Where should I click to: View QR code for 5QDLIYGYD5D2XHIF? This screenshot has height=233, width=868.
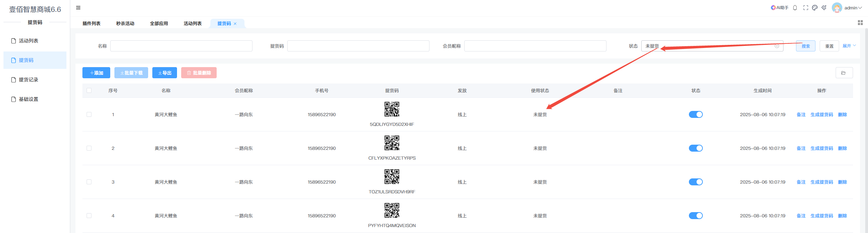coord(392,109)
